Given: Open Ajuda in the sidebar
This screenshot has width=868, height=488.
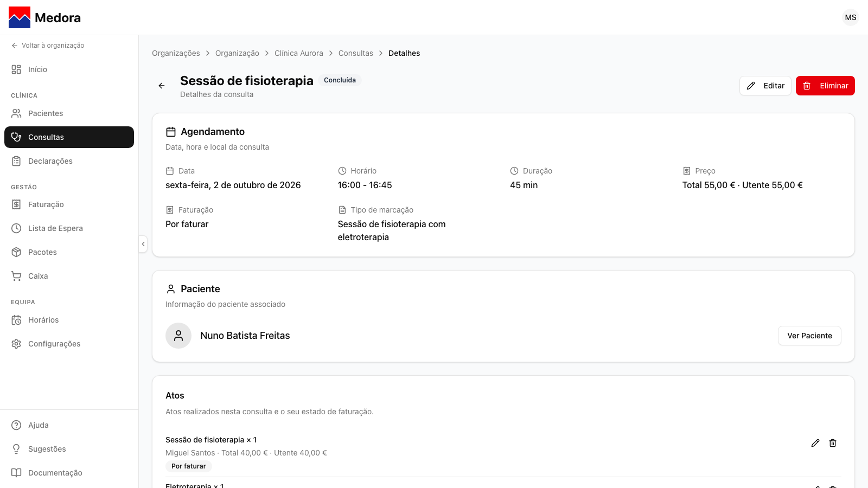Looking at the screenshot, I should tap(69, 425).
